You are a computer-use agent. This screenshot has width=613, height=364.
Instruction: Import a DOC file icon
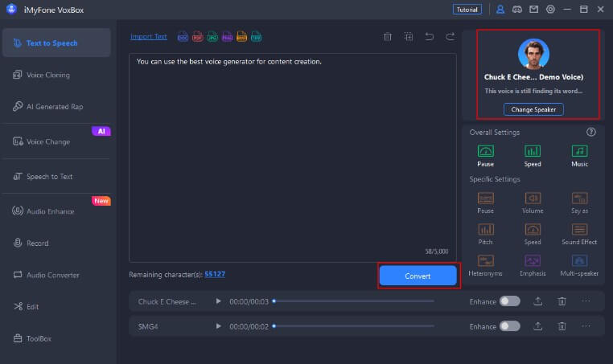pos(183,37)
